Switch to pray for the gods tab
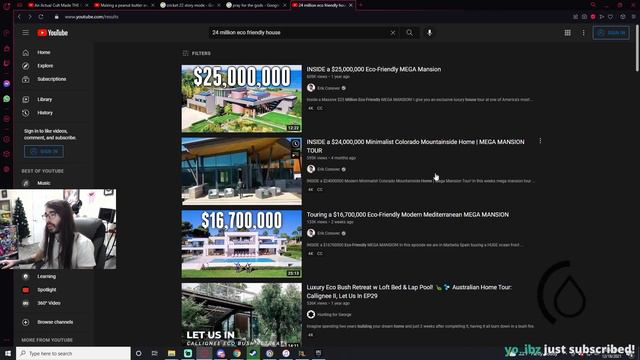The height and width of the screenshot is (360, 640). coord(256,5)
